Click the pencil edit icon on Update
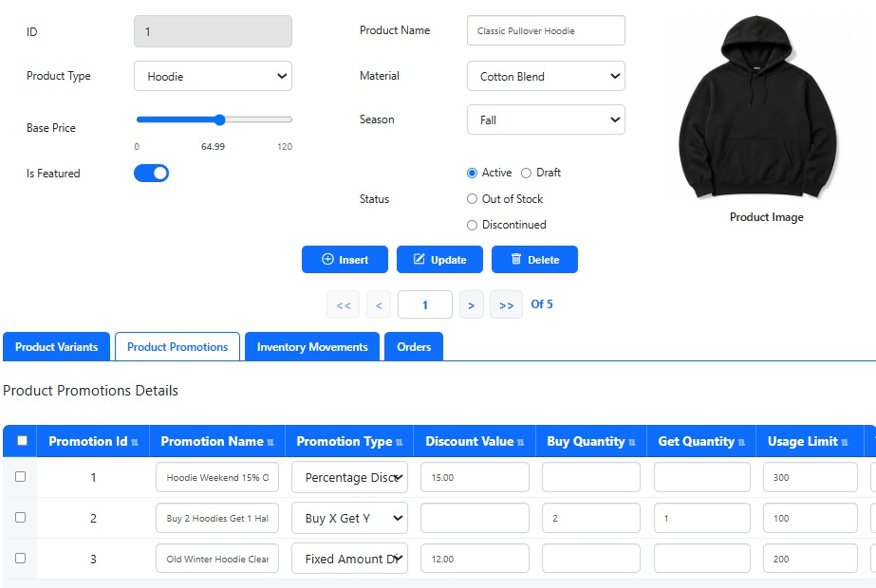Viewport: 876px width, 588px height. [419, 259]
